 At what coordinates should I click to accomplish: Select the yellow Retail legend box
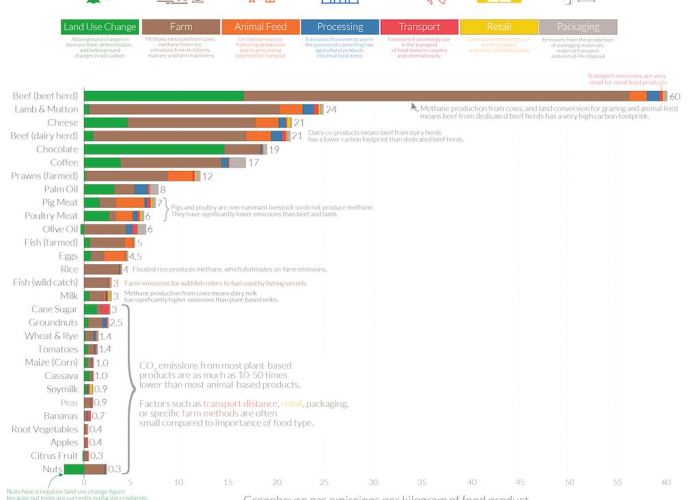coord(499,27)
